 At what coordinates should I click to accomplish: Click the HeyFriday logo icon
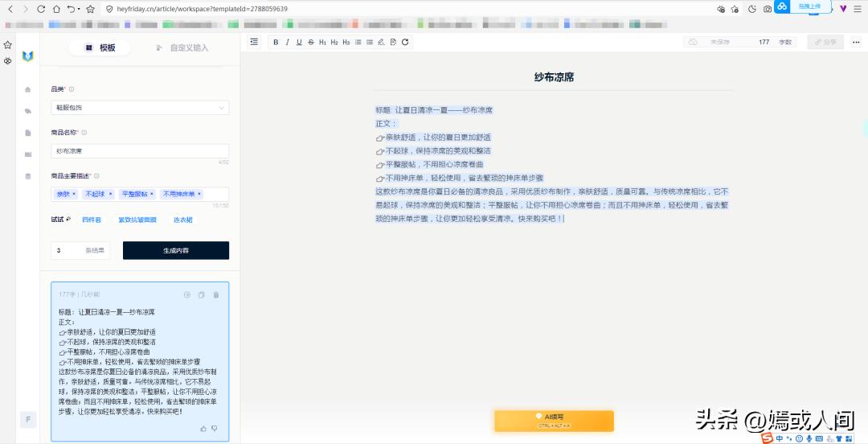tap(27, 56)
